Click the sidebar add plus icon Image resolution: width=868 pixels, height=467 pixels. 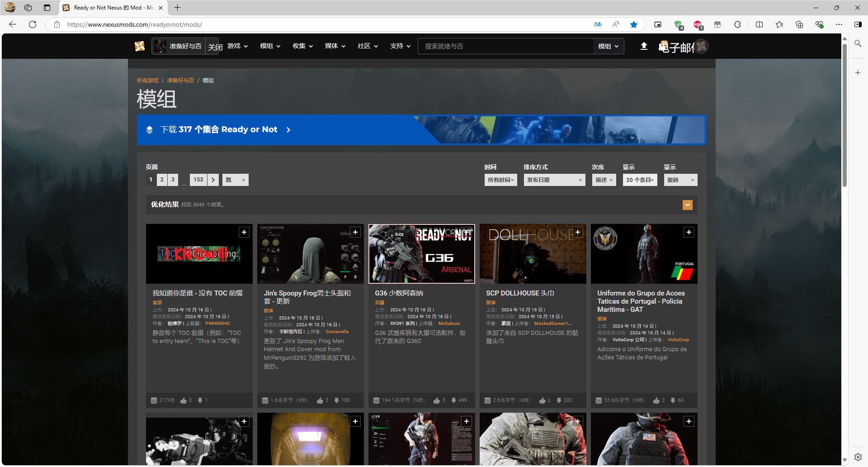coord(858,72)
